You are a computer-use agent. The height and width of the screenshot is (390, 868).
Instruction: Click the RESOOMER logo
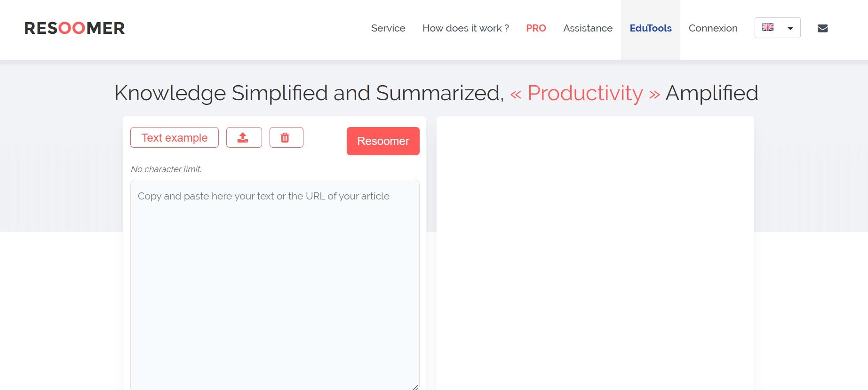point(74,28)
